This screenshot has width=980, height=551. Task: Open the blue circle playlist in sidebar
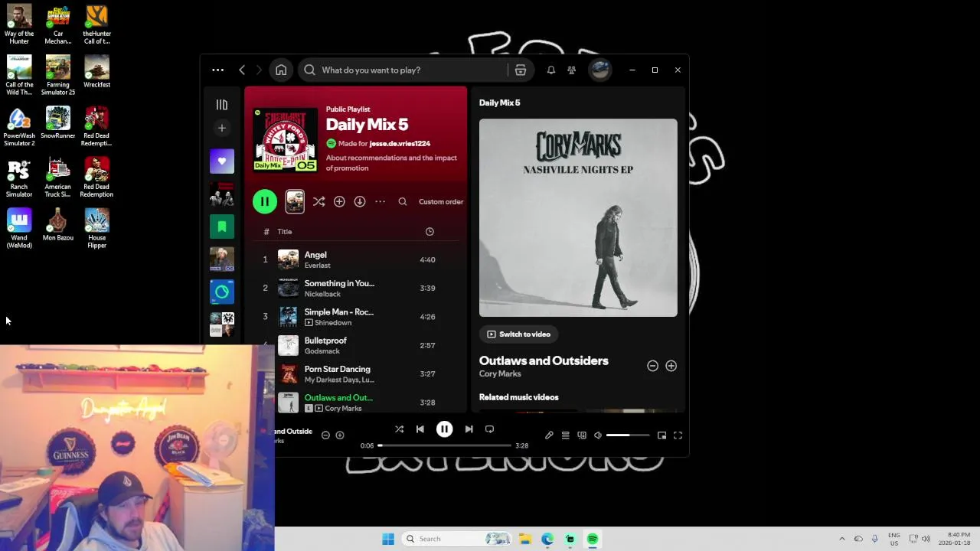pos(222,292)
